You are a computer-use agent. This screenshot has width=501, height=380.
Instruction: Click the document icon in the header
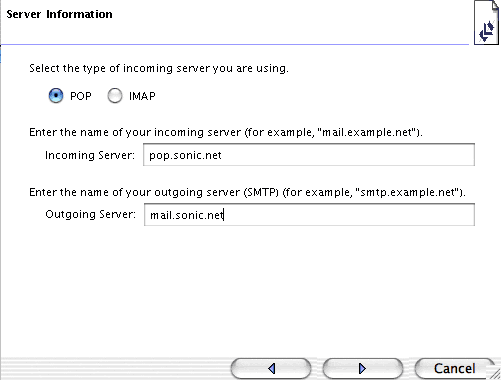(486, 23)
